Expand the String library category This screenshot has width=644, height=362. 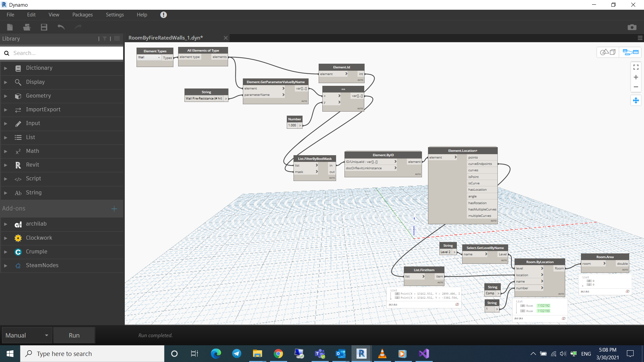5,193
